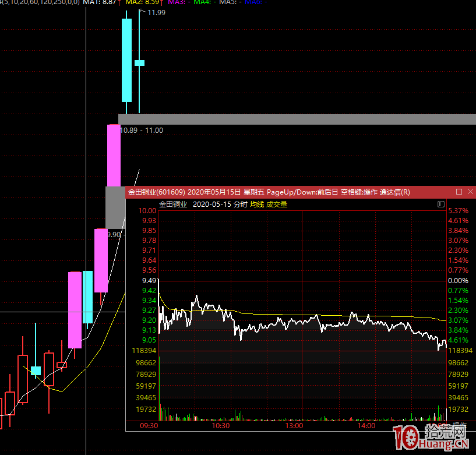
Task: Click the 10.00 price label on the left axis
Action: point(147,211)
